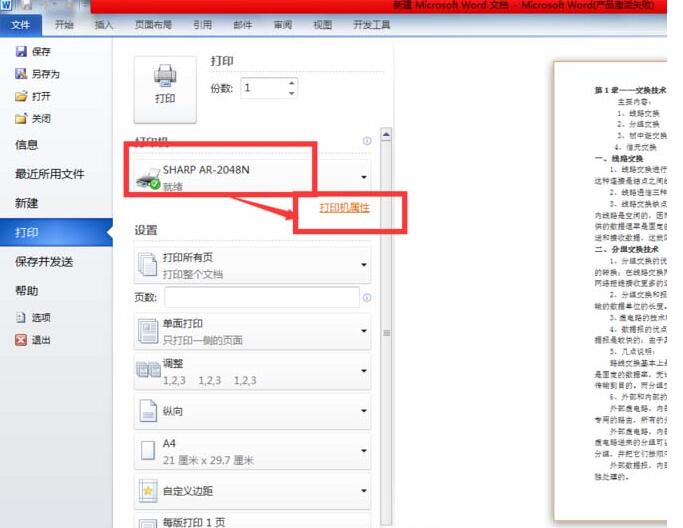683x528 pixels.
Task: Click the collate pages icon
Action: (148, 370)
